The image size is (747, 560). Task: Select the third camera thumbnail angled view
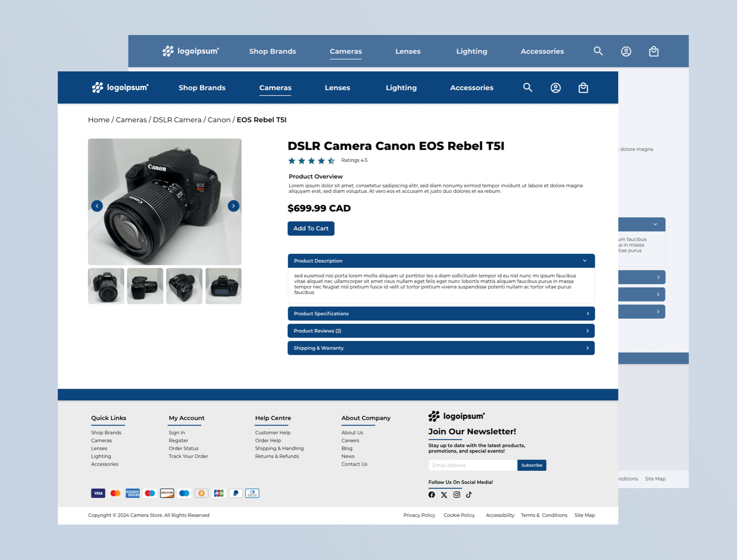coord(184,286)
